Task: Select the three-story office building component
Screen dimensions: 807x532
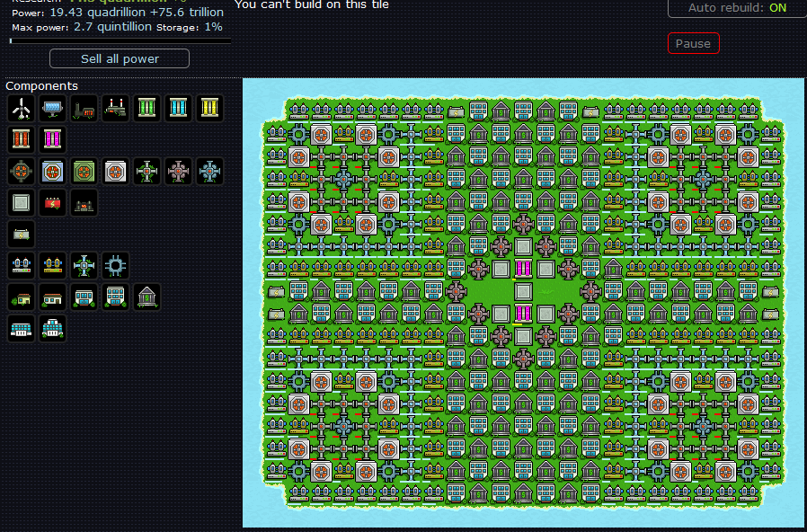Action: tap(115, 297)
